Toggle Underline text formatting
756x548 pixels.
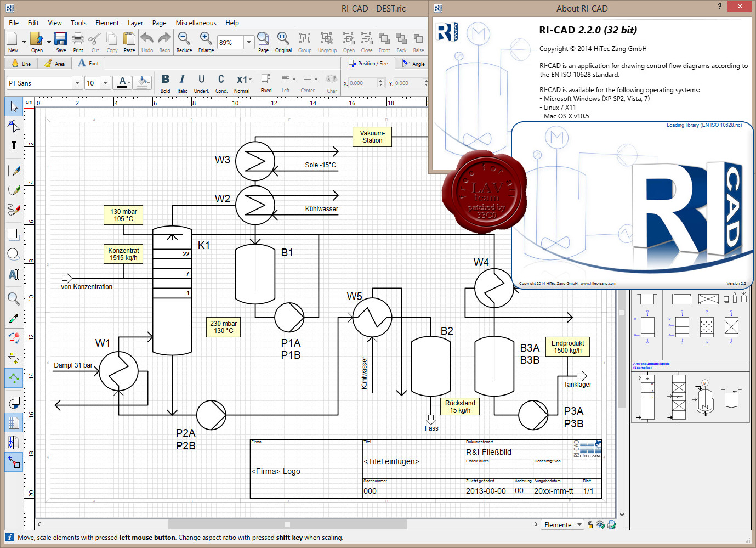(x=201, y=83)
